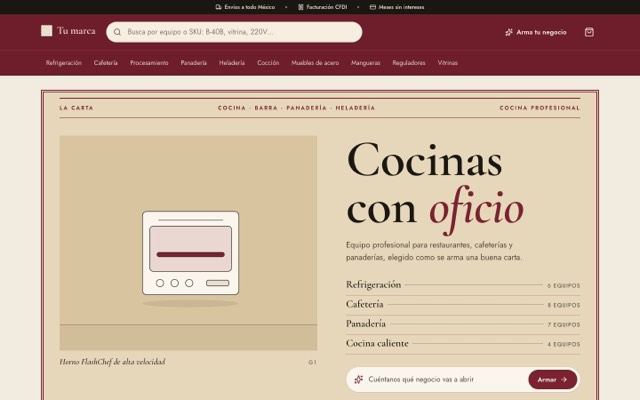Click BARRA in the banner header
Image resolution: width=640 pixels, height=400 pixels.
(x=266, y=108)
